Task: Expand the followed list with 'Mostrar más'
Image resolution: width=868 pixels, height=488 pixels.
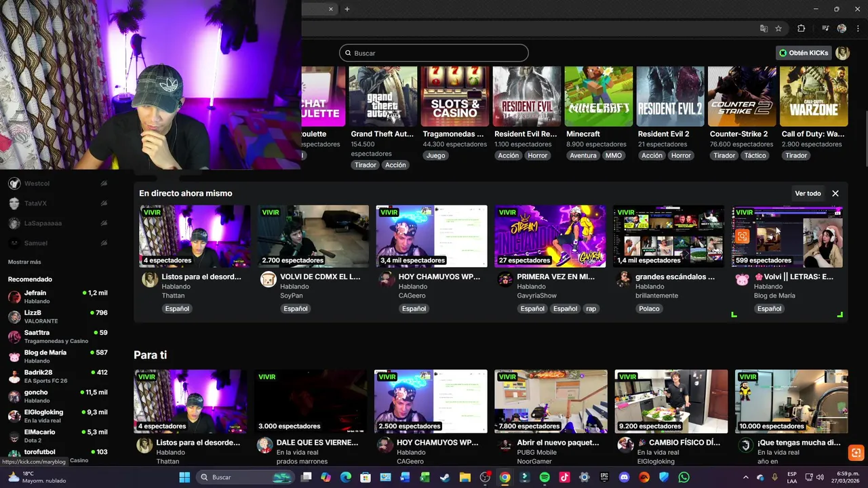Action: click(24, 262)
